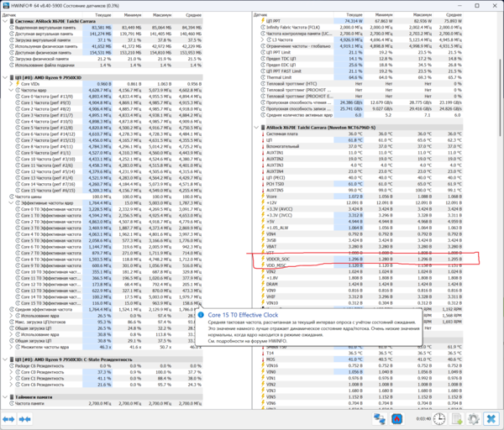This screenshot has width=504, height=430.
Task: Click right pane Датчик column header
Action: tap(260, 15)
